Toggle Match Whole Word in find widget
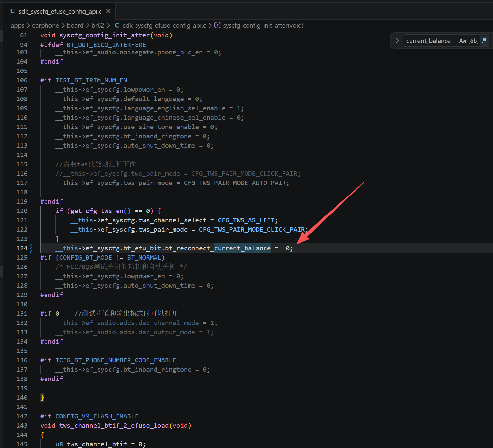 click(473, 41)
